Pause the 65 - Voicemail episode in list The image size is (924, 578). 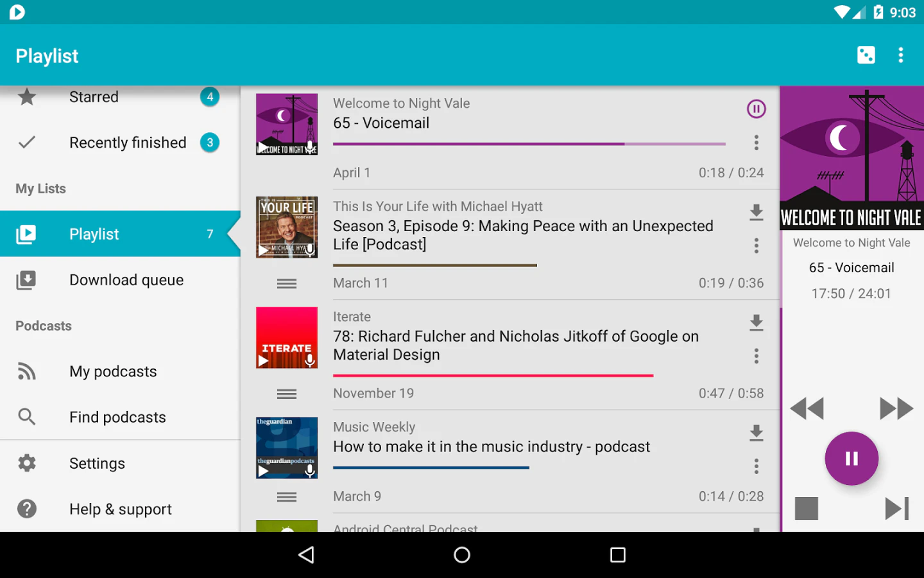(x=757, y=109)
